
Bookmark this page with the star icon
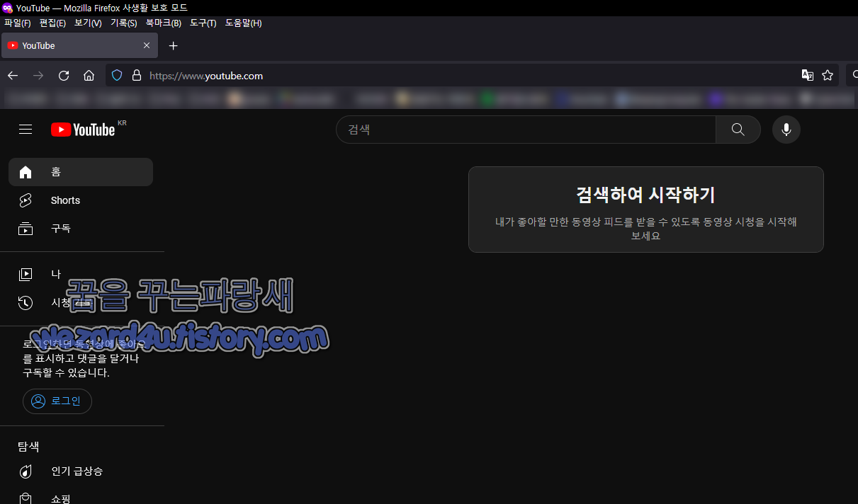point(828,75)
